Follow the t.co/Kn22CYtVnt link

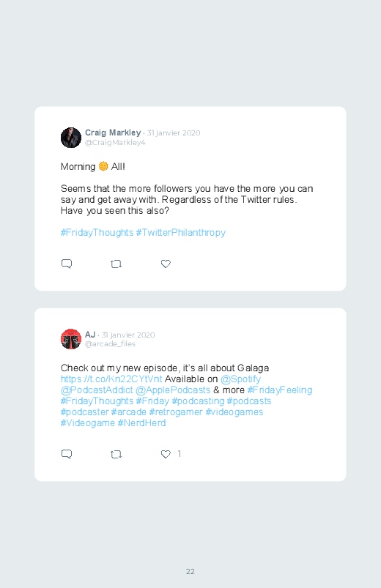(111, 379)
